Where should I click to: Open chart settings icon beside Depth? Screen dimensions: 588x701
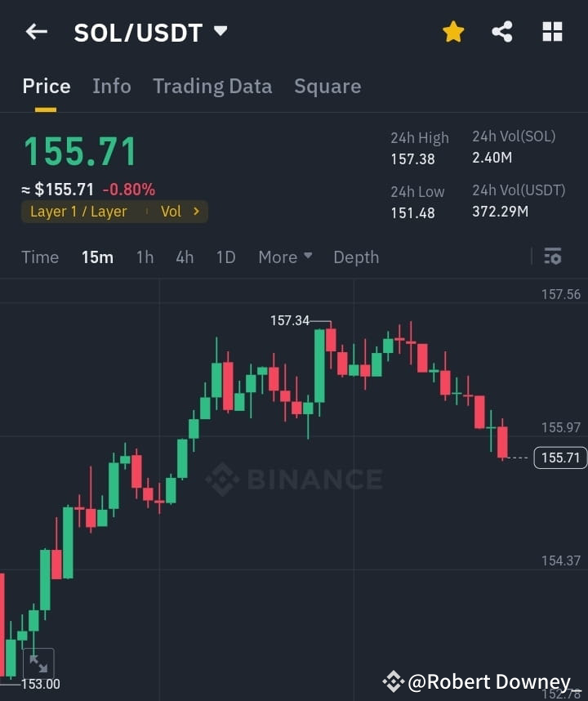[x=553, y=257]
